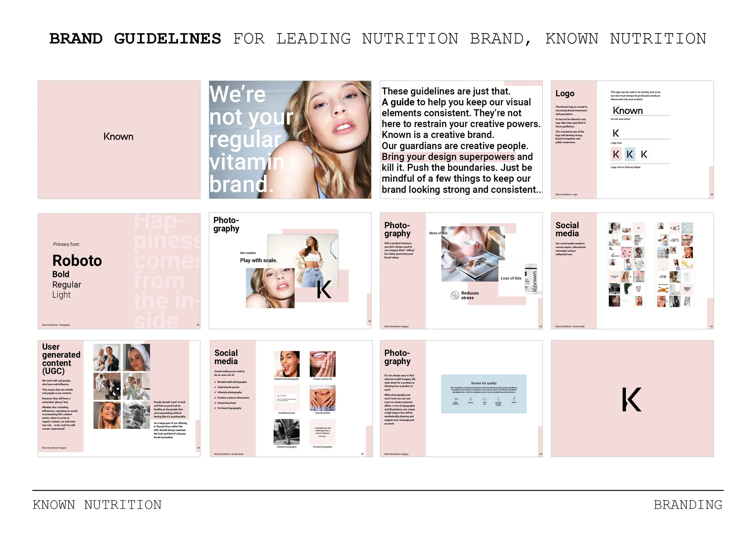Click the Known logo on the pink cover slide
Screen dimensions: 756x535
[x=118, y=136]
